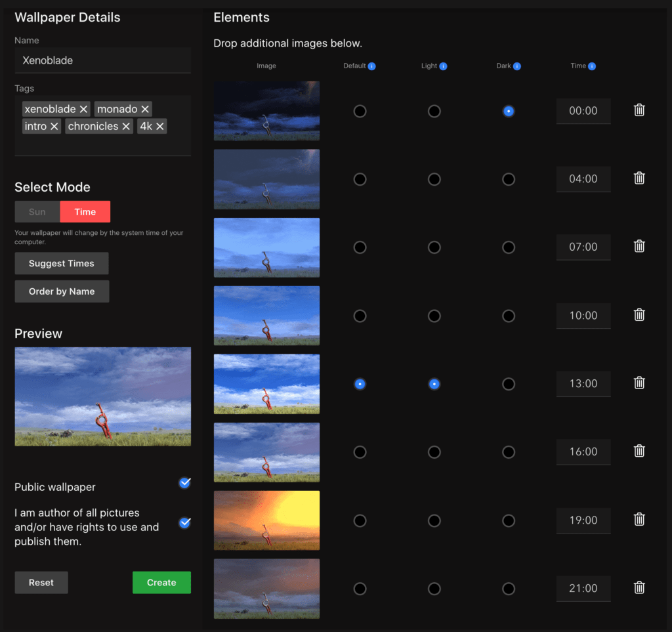Reset the wallpaper form
The image size is (672, 632).
tap(41, 582)
